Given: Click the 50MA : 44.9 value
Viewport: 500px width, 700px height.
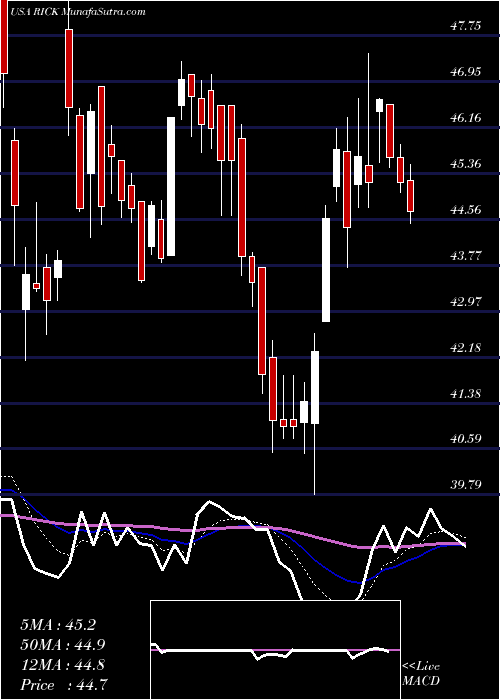Looking at the screenshot, I should [63, 645].
